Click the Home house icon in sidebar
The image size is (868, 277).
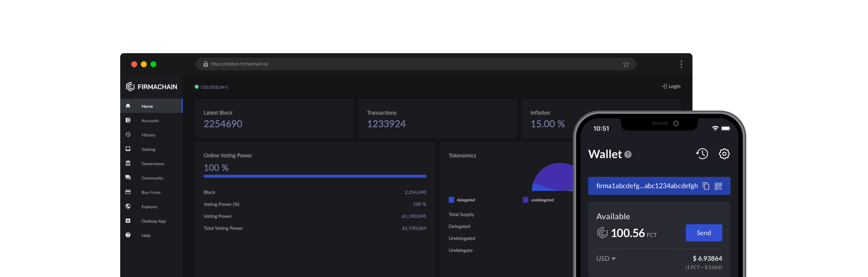click(x=128, y=106)
